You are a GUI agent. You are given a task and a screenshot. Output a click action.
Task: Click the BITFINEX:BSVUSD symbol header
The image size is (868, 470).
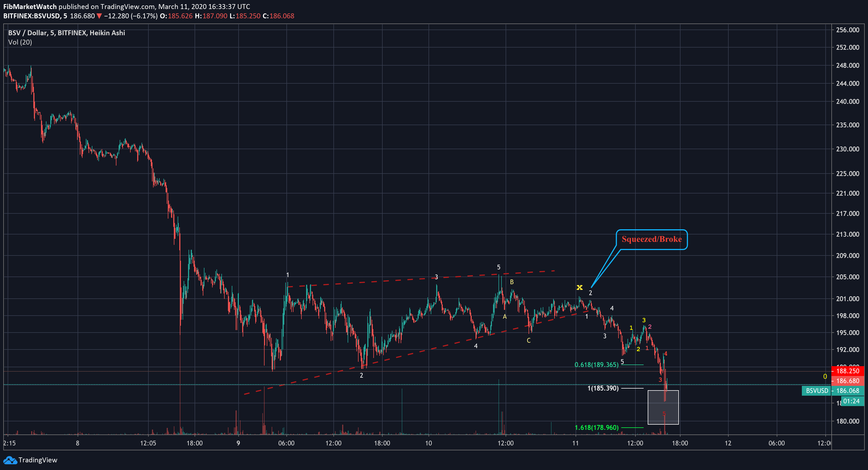pyautogui.click(x=35, y=16)
